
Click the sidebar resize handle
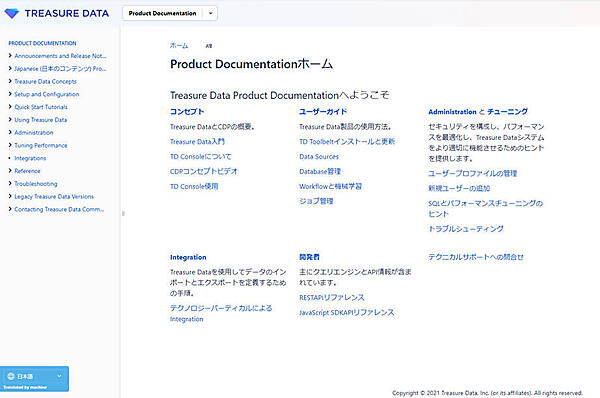123,213
